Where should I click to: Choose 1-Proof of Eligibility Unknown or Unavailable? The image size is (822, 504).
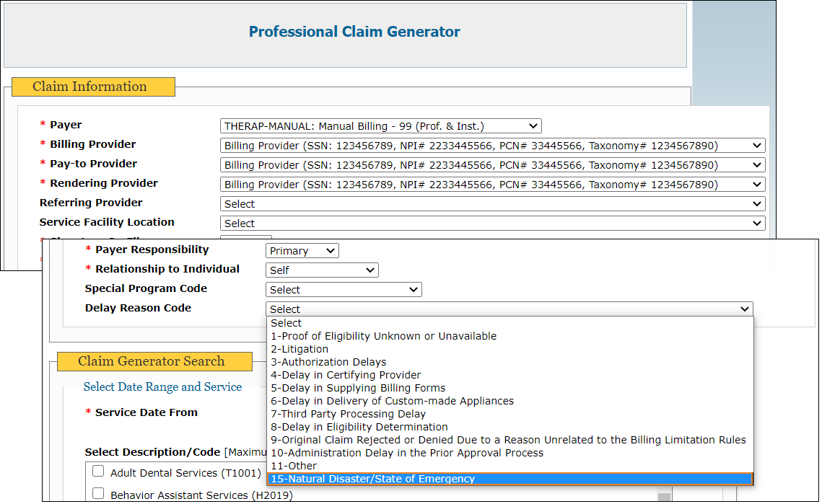tap(383, 336)
